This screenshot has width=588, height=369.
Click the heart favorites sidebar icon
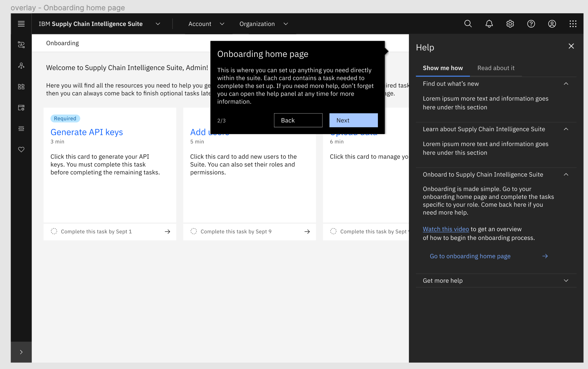coord(21,150)
